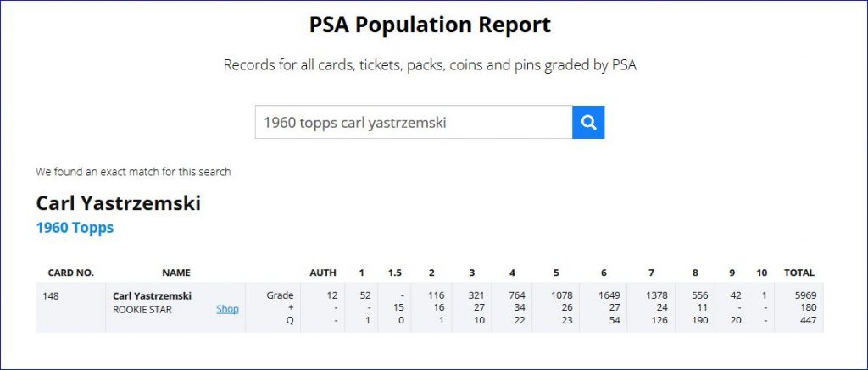
Task: Select card number 148 cell
Action: tap(52, 295)
